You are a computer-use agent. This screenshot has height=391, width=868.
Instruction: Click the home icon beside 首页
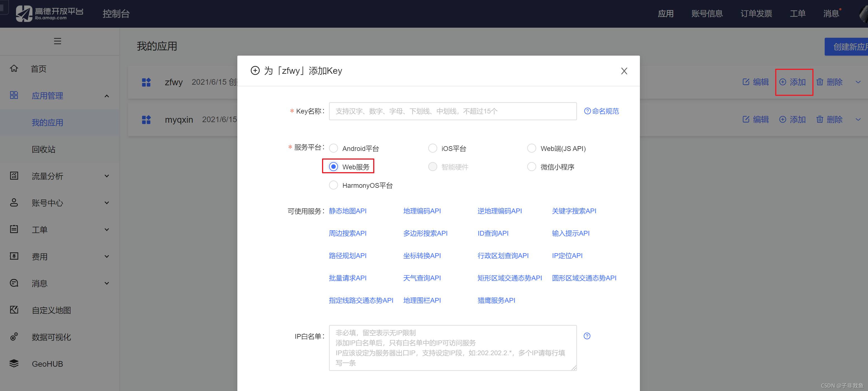tap(14, 68)
